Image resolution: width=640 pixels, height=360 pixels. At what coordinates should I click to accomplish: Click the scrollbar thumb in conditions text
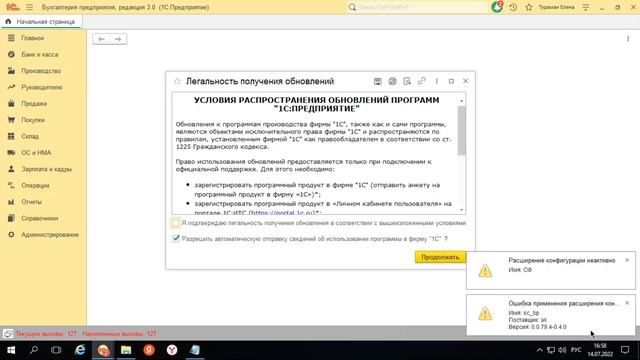coord(462,130)
